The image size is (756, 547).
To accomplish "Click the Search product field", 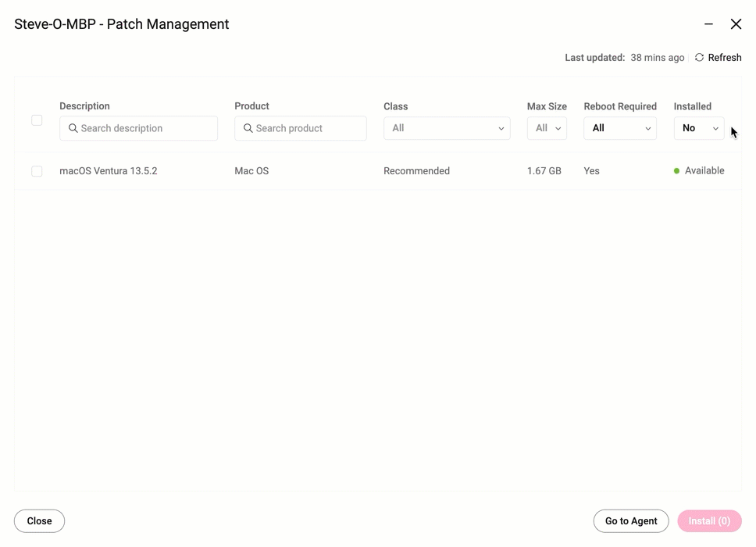I will 301,128.
